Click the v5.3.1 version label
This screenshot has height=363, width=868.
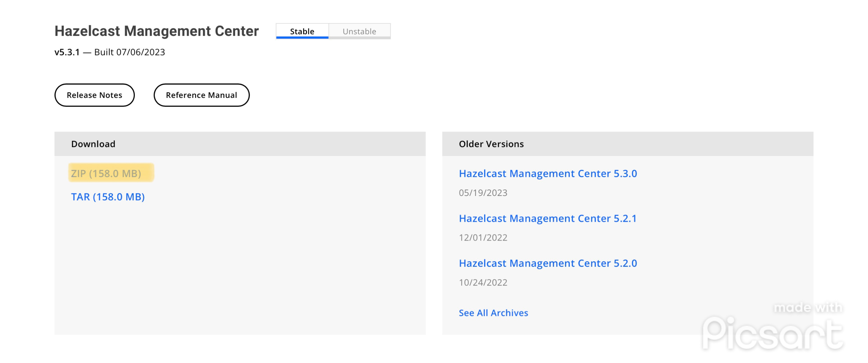[67, 52]
